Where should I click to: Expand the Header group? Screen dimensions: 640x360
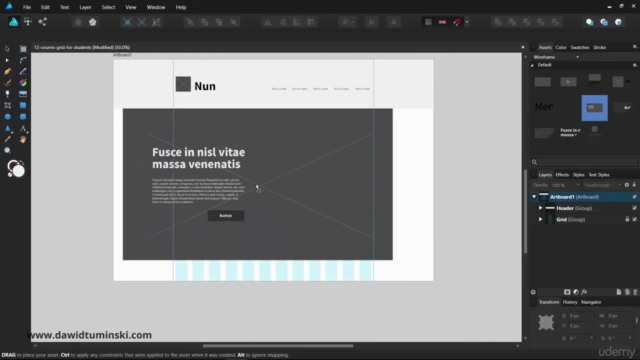point(540,208)
